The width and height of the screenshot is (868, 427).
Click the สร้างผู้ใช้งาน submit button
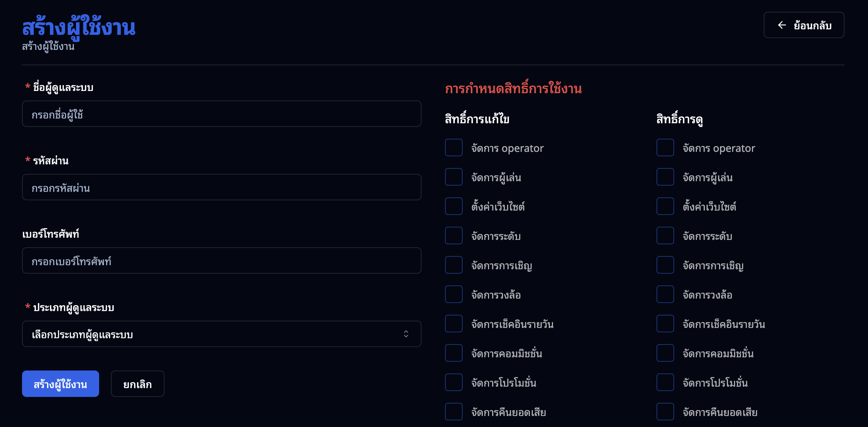(60, 383)
